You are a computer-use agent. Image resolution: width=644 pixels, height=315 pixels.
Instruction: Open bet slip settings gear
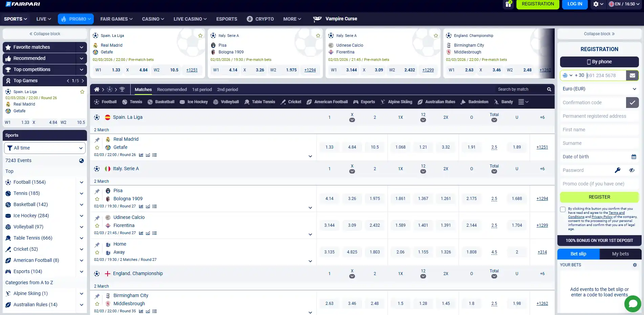click(635, 265)
